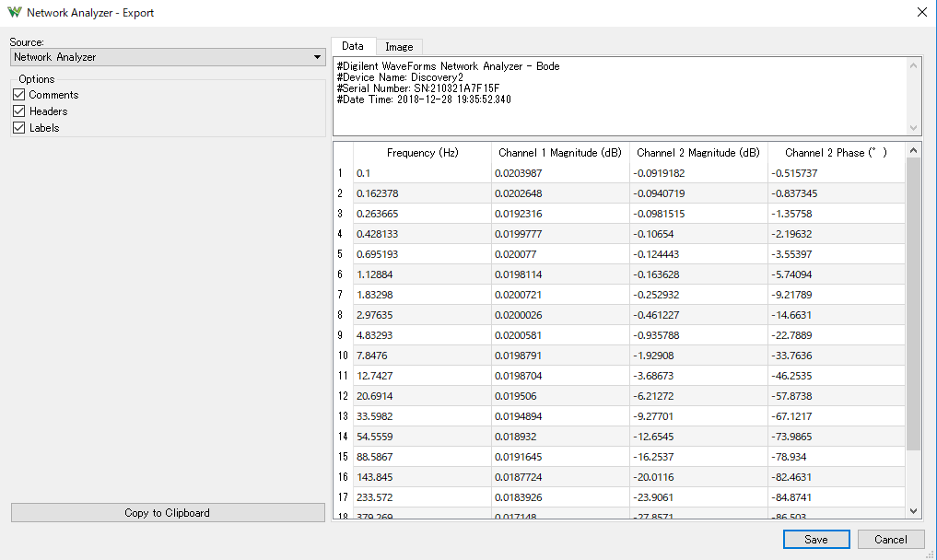937x560 pixels.
Task: Cancel the export dialog
Action: [x=891, y=539]
